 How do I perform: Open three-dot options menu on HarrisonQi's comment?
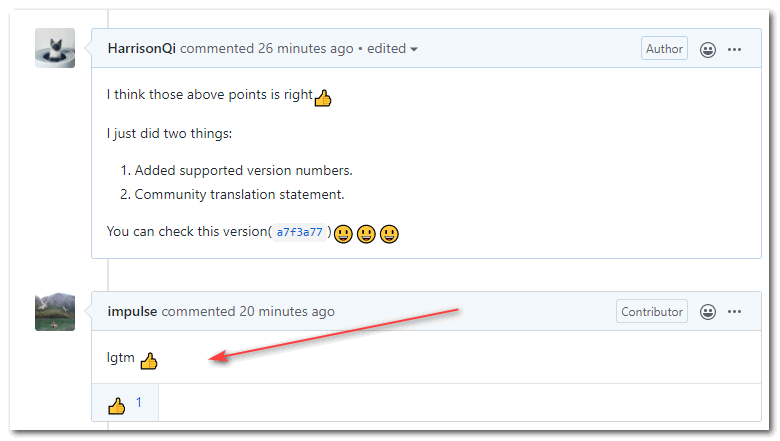point(735,49)
